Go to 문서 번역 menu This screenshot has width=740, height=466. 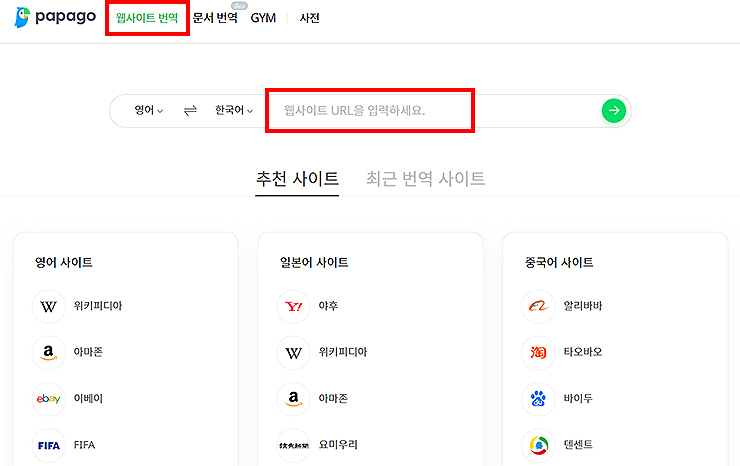215,18
